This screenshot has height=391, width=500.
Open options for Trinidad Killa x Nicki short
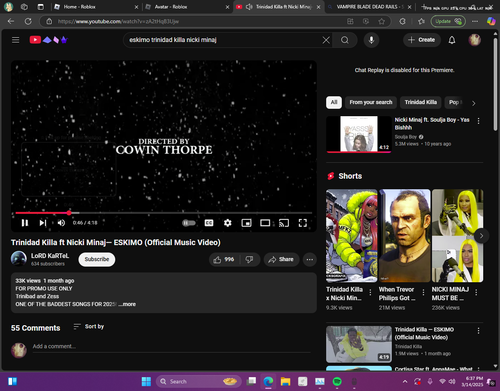(x=370, y=292)
